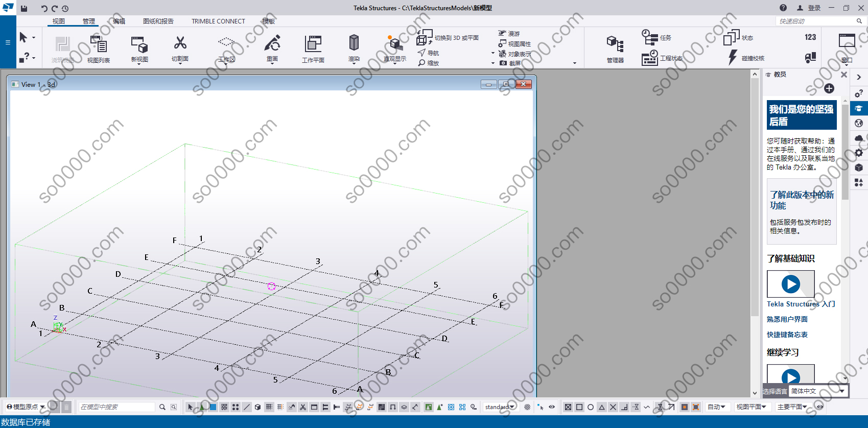The width and height of the screenshot is (868, 428).
Task: Click in the 在模型中搜索 search field
Action: 116,407
